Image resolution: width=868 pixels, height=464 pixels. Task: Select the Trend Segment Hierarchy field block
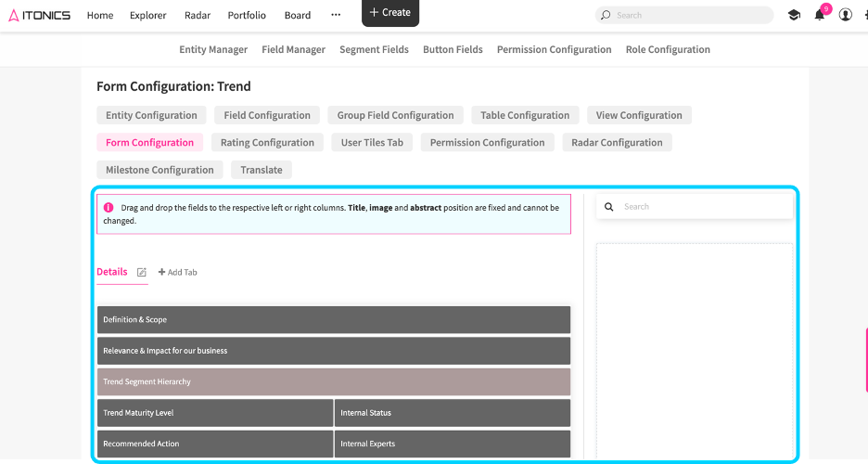(x=334, y=381)
